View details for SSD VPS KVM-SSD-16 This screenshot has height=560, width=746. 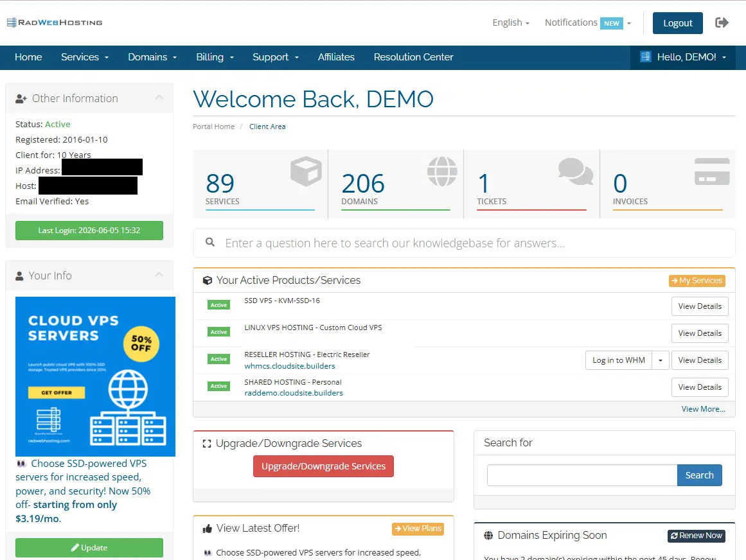700,306
